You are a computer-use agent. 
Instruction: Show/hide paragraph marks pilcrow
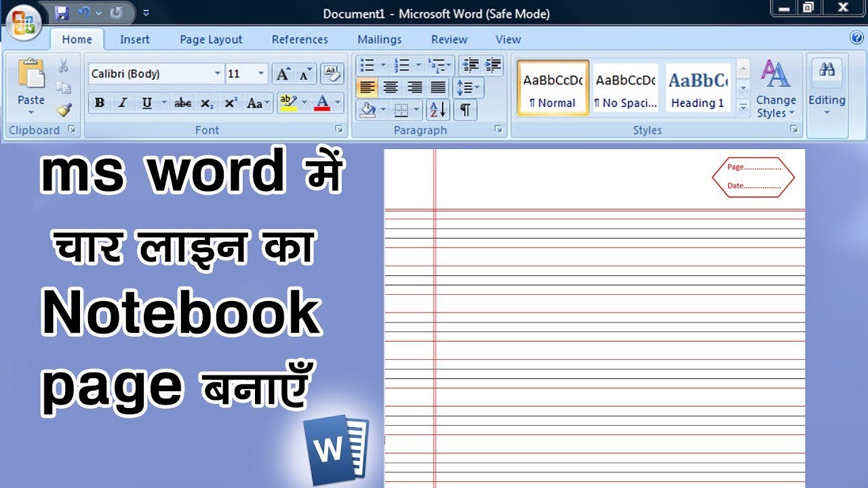point(465,109)
